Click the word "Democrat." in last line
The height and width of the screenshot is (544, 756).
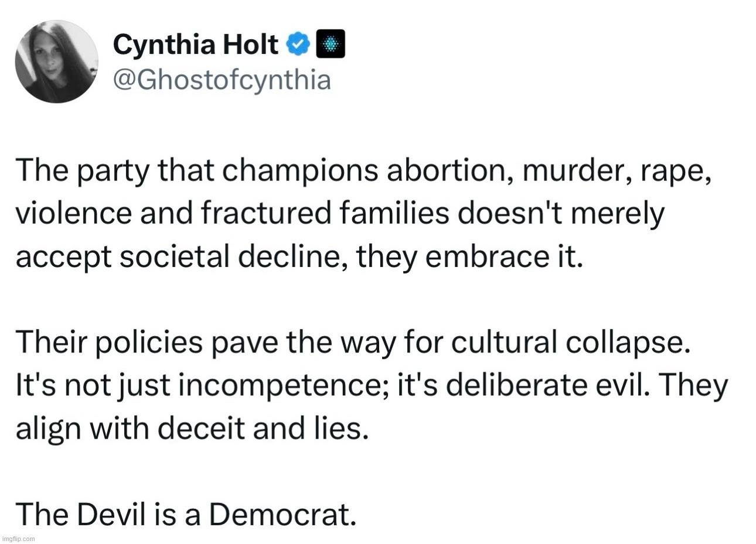click(283, 514)
